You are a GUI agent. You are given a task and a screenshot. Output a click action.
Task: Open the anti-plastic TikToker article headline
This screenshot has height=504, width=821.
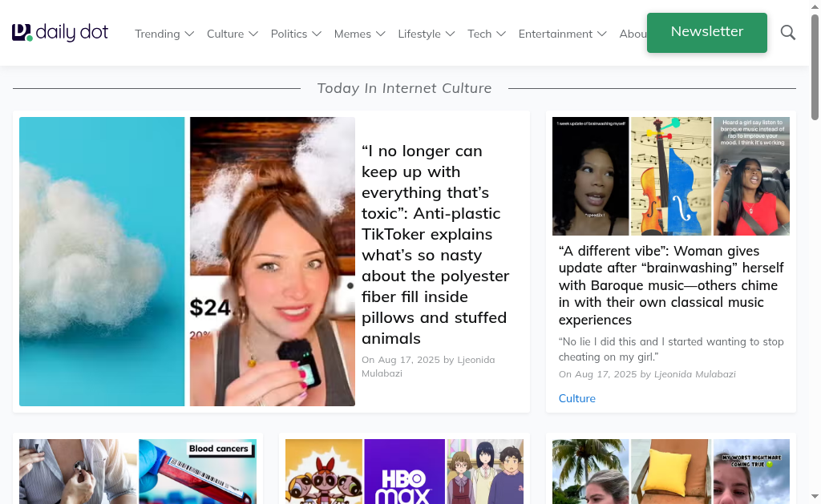point(435,244)
